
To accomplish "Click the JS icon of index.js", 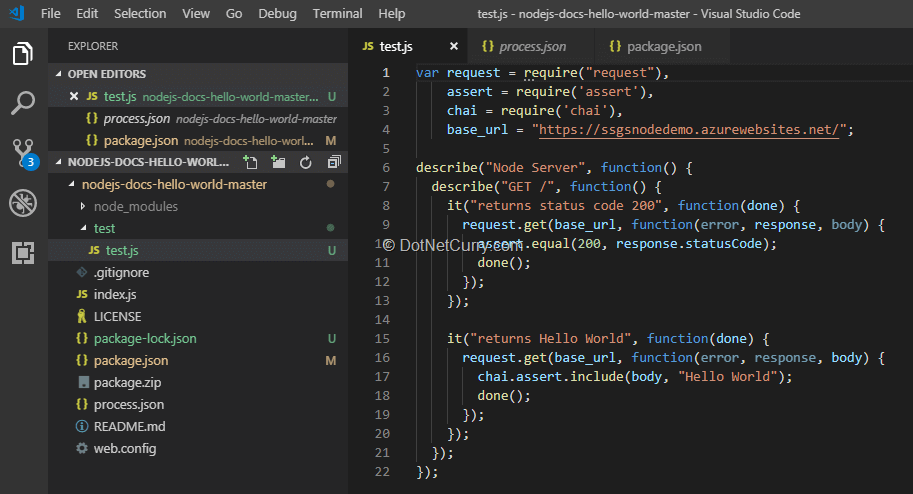I will coord(82,294).
